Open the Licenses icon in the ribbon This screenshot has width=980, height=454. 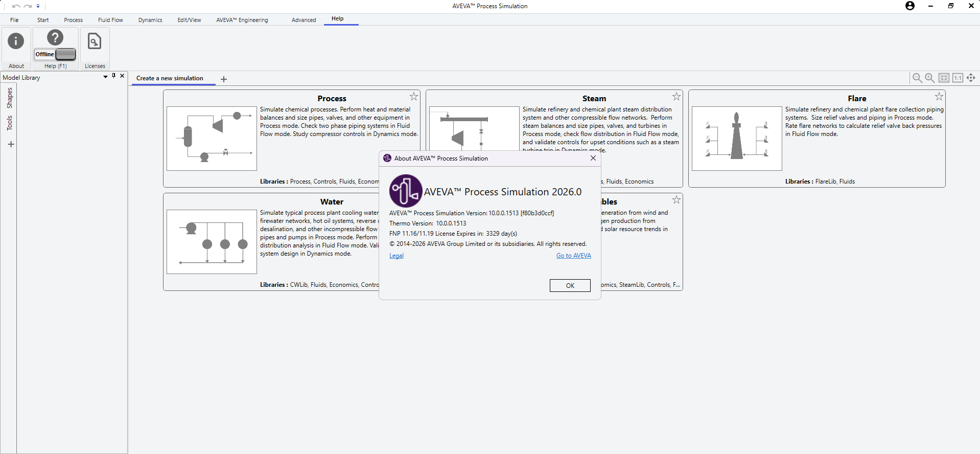point(95,42)
